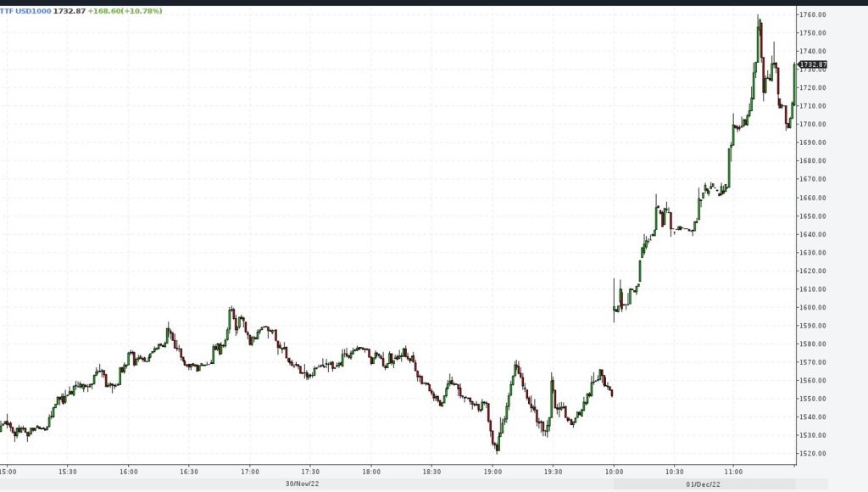This screenshot has height=492, width=868.
Task: Click the 15:30 time axis label
Action: 68,472
